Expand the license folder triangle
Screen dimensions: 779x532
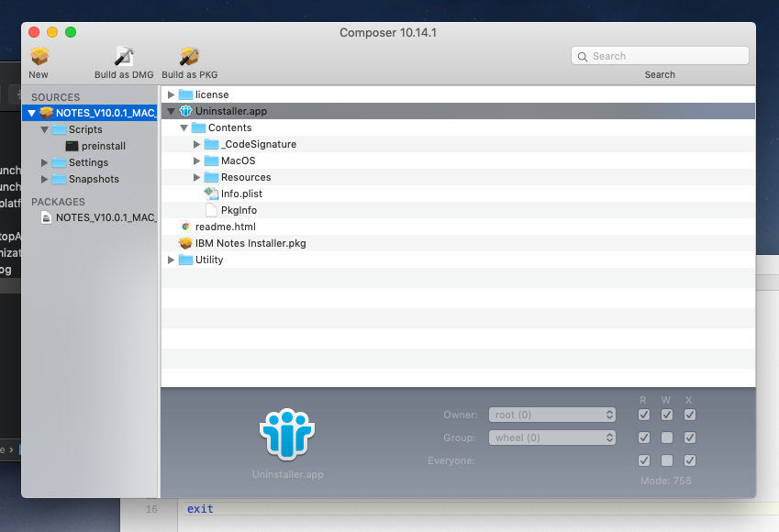[171, 94]
